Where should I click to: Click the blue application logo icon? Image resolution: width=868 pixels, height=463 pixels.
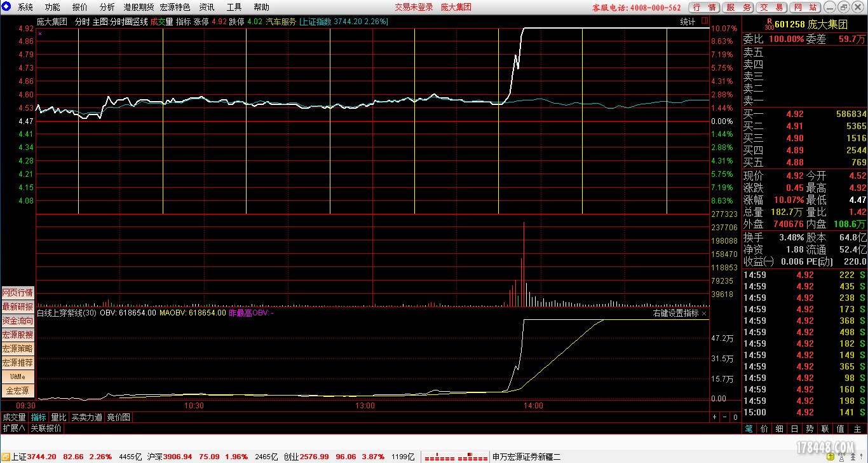click(6, 7)
